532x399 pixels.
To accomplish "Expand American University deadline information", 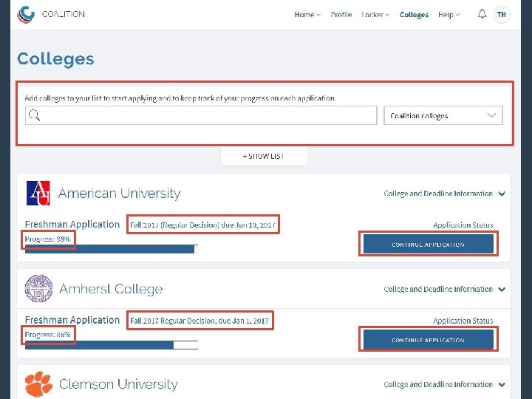I will click(x=443, y=194).
